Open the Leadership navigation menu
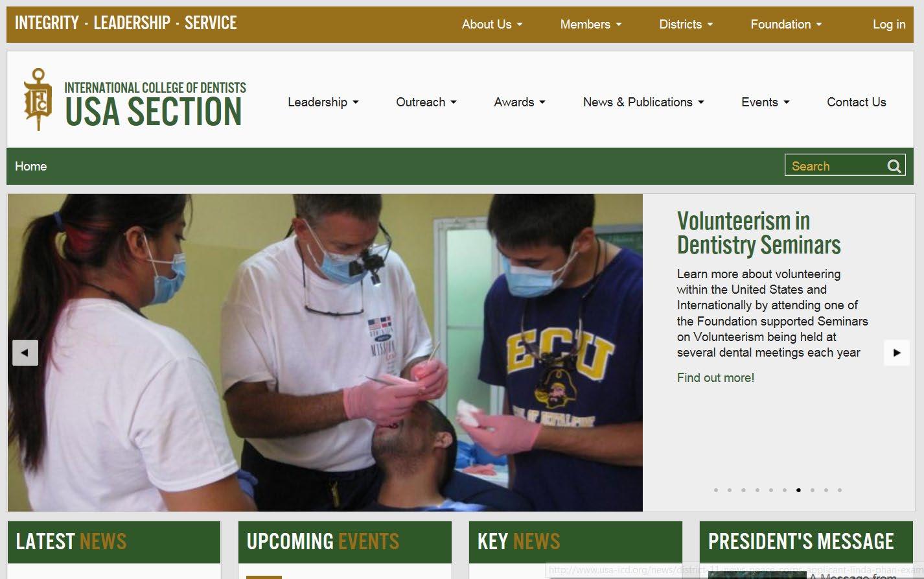The height and width of the screenshot is (579, 924). point(323,102)
